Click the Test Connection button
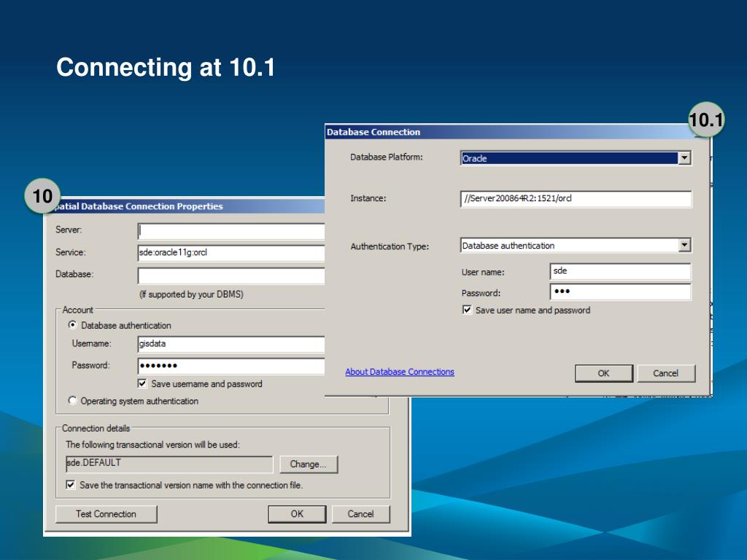This screenshot has width=747, height=560. pyautogui.click(x=107, y=514)
